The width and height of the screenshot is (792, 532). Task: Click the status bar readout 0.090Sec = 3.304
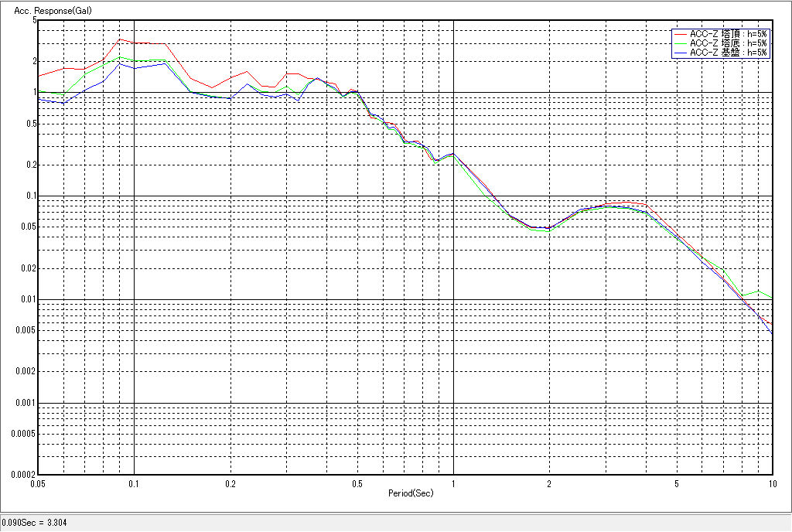pos(35,523)
